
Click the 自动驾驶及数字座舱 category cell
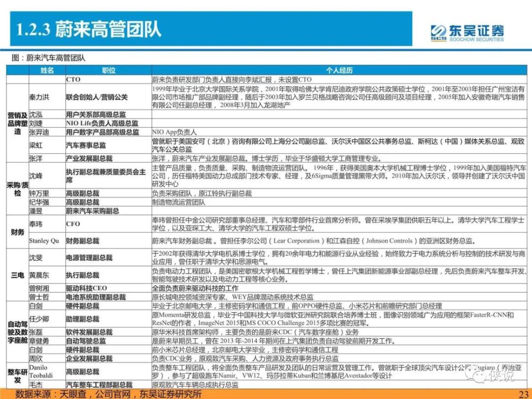[x=18, y=332]
